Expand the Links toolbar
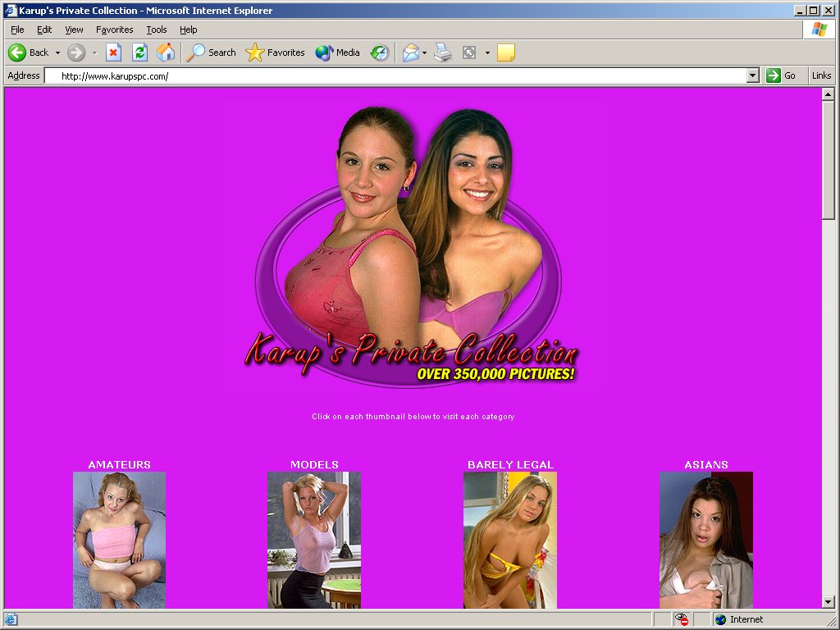The width and height of the screenshot is (840, 630). tap(821, 75)
